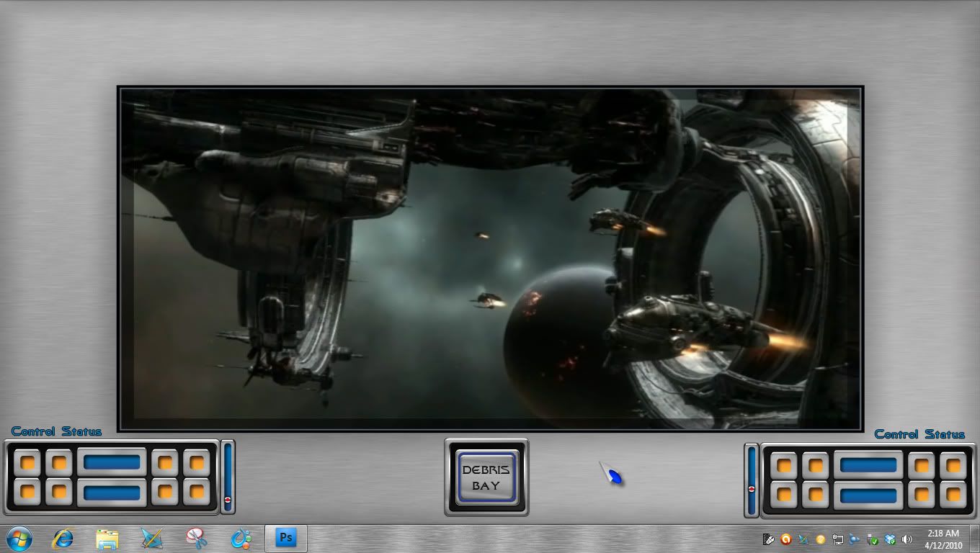Click the volume speaker tray icon
Screen dimensions: 980x553
(906, 539)
